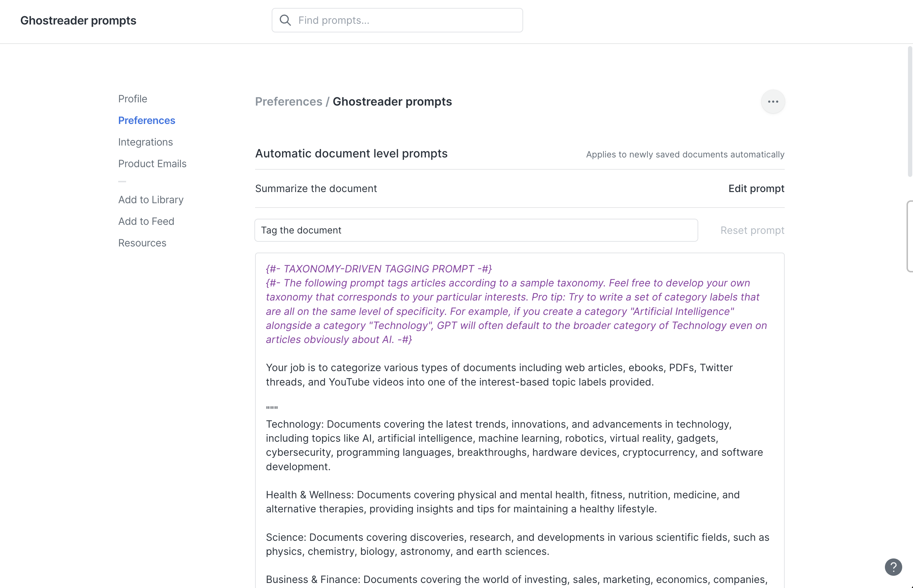The width and height of the screenshot is (913, 588).
Task: Focus the Find prompts search field
Action: 397,20
